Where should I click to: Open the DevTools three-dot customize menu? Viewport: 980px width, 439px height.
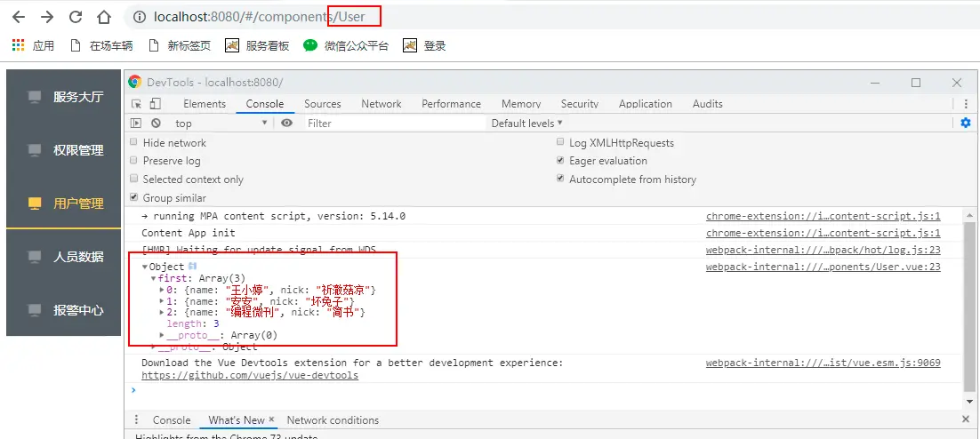[x=966, y=104]
